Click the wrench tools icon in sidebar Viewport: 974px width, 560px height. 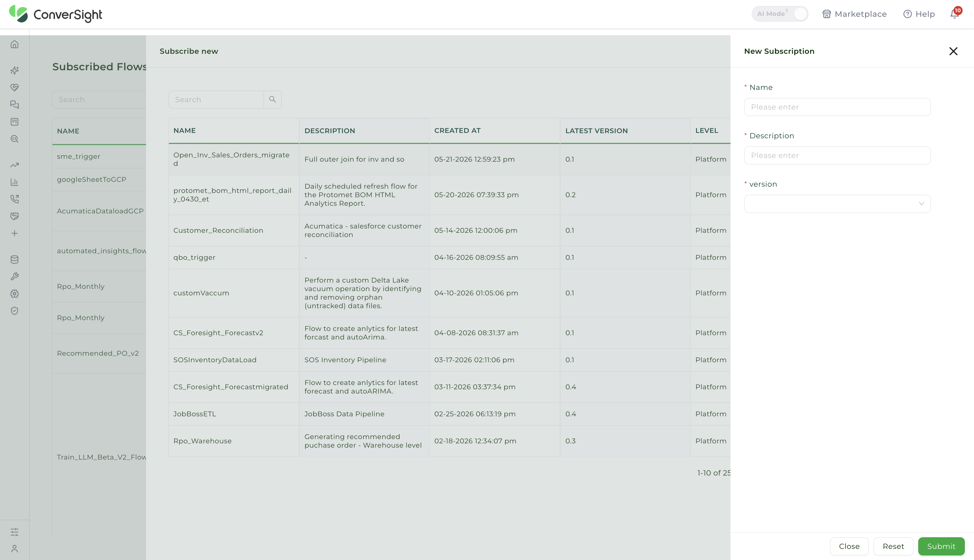click(15, 277)
